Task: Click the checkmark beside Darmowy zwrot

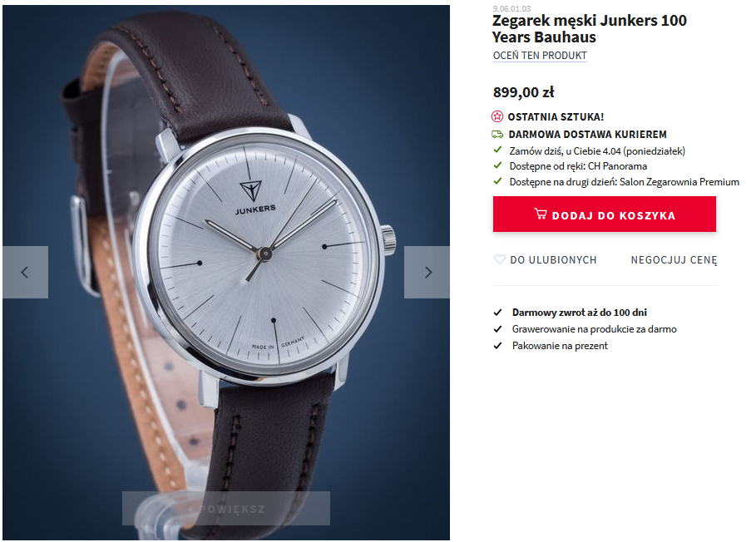Action: tap(498, 313)
